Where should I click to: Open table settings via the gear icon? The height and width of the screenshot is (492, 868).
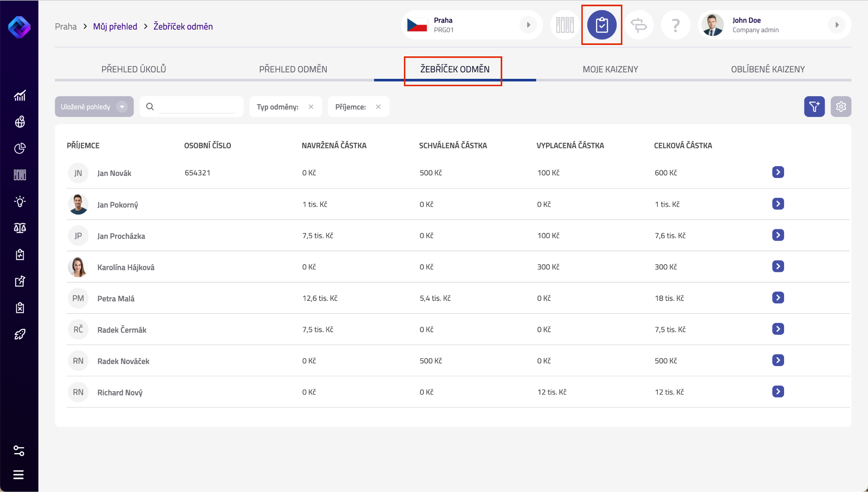tap(841, 107)
